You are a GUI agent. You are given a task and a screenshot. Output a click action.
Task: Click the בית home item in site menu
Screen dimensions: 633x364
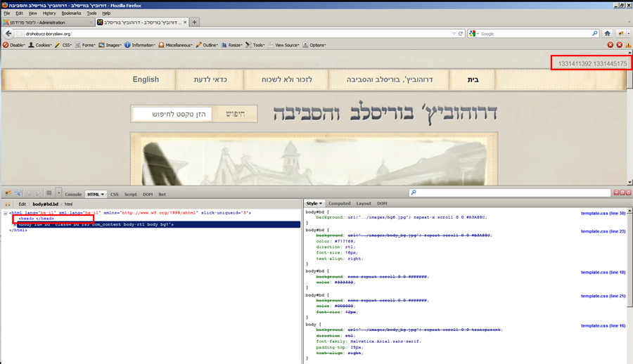pos(473,79)
